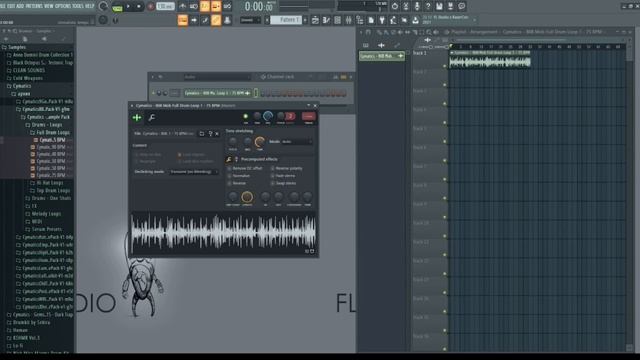Open the snap setting dropdown in toolbar
640x360 pixels.
[251, 20]
